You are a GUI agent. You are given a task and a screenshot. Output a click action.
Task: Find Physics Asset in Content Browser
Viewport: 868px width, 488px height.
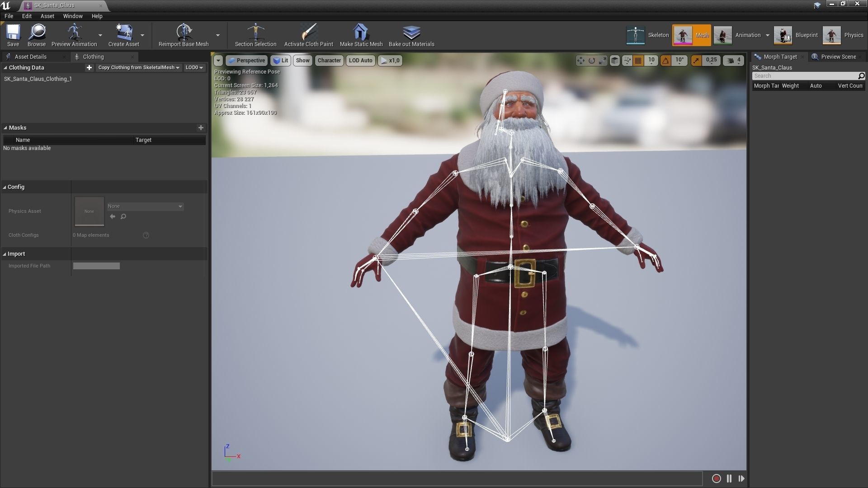123,217
